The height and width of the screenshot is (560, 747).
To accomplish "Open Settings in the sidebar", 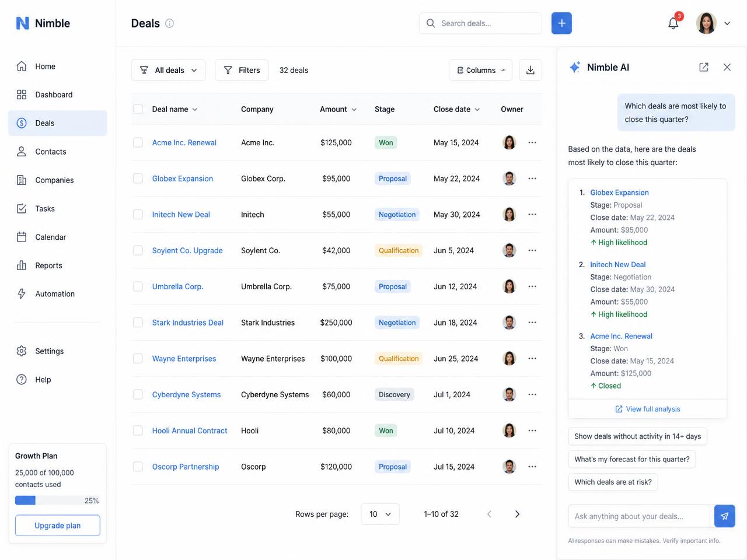I will tap(57, 351).
